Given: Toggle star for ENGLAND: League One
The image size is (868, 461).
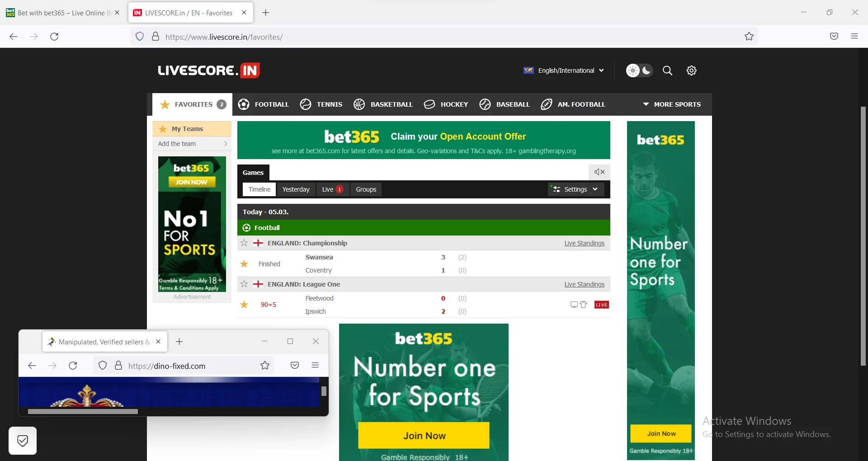Looking at the screenshot, I should pos(244,284).
